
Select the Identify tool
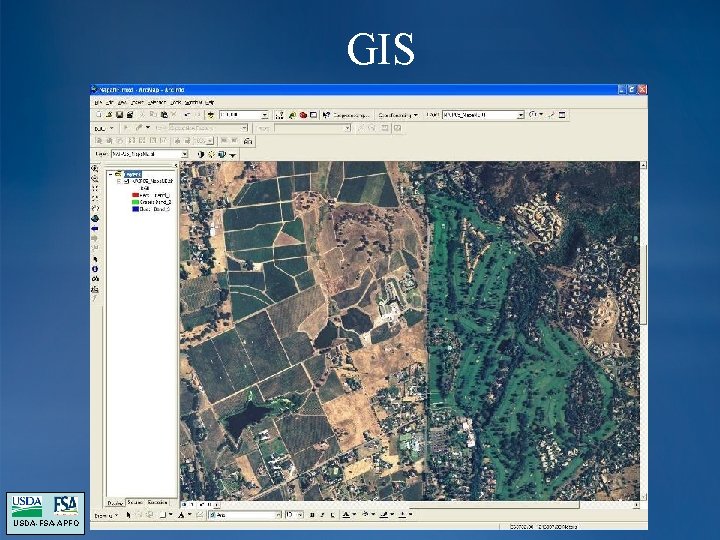tap(95, 269)
